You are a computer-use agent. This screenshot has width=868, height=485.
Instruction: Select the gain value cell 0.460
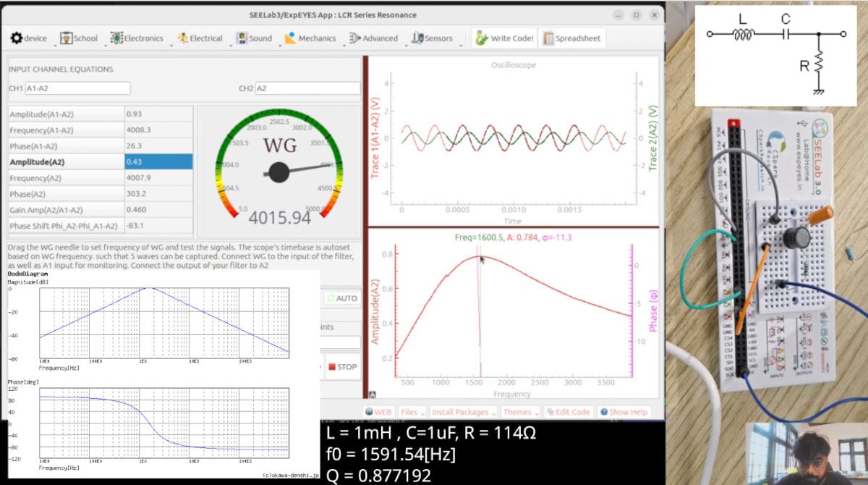(158, 210)
